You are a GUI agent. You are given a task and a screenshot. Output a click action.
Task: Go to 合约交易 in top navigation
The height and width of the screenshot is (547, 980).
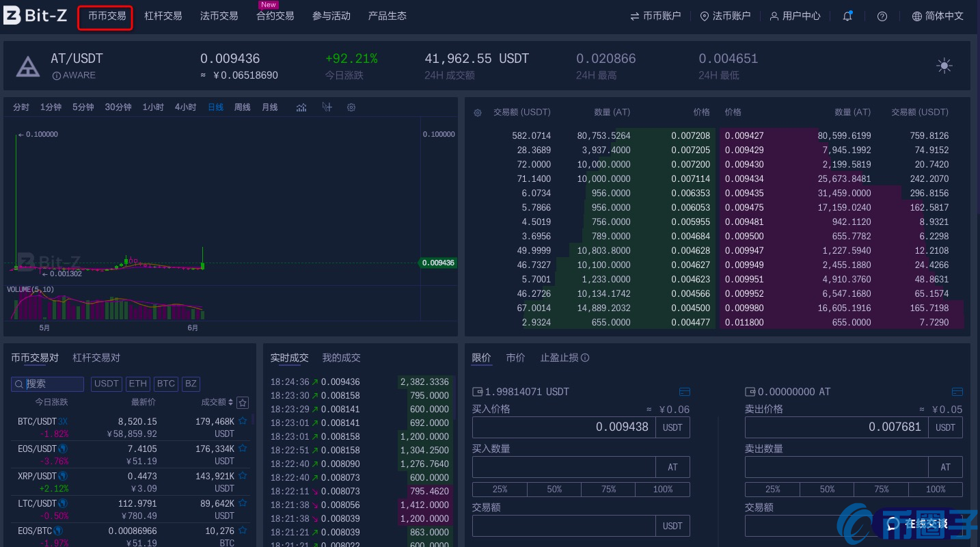[x=275, y=16]
